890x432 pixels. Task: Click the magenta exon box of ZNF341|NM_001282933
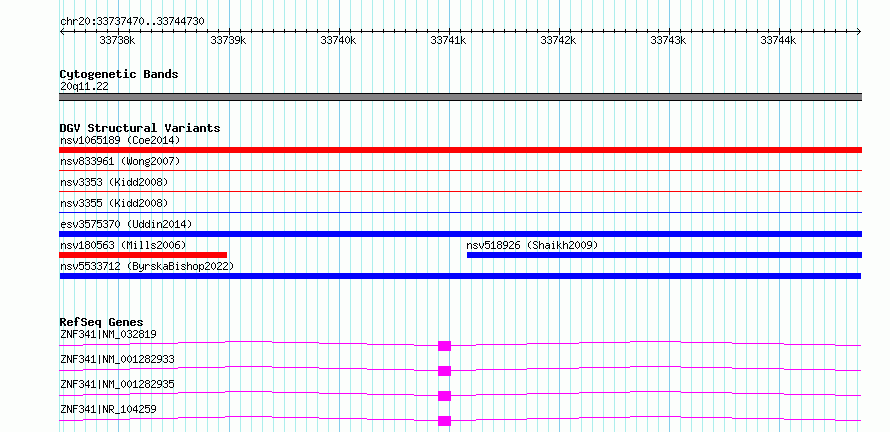444,371
